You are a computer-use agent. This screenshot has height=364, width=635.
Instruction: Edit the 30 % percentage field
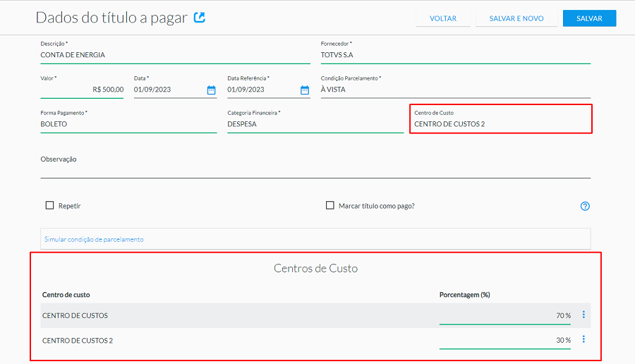pos(505,341)
